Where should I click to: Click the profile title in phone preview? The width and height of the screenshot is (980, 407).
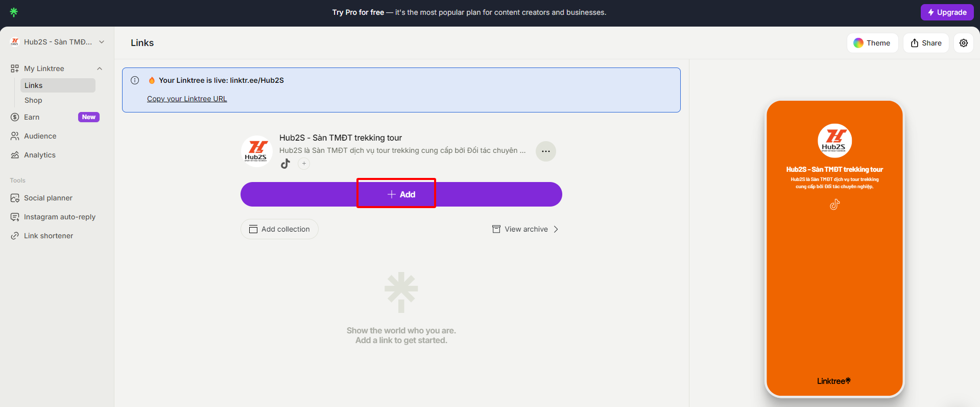[834, 169]
